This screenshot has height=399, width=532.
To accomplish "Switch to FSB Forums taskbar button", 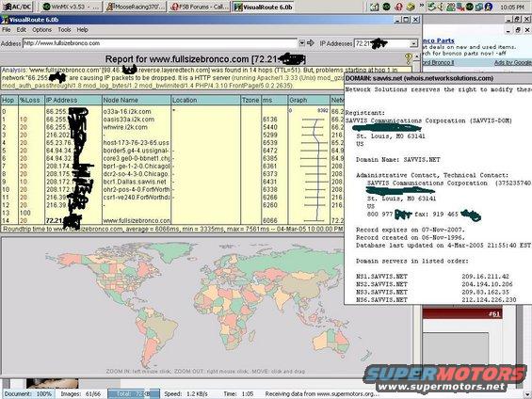I will 200,7.
